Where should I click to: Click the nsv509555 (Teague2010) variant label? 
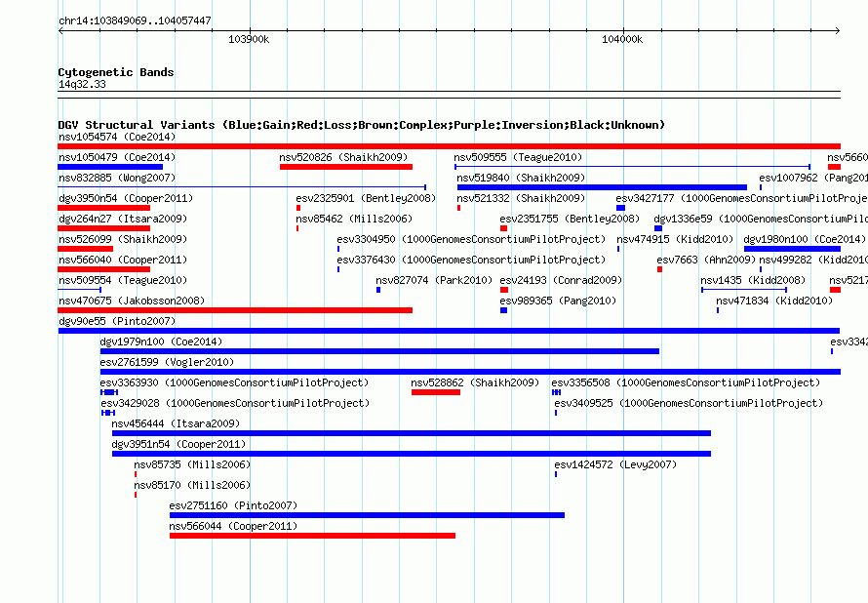coord(518,157)
